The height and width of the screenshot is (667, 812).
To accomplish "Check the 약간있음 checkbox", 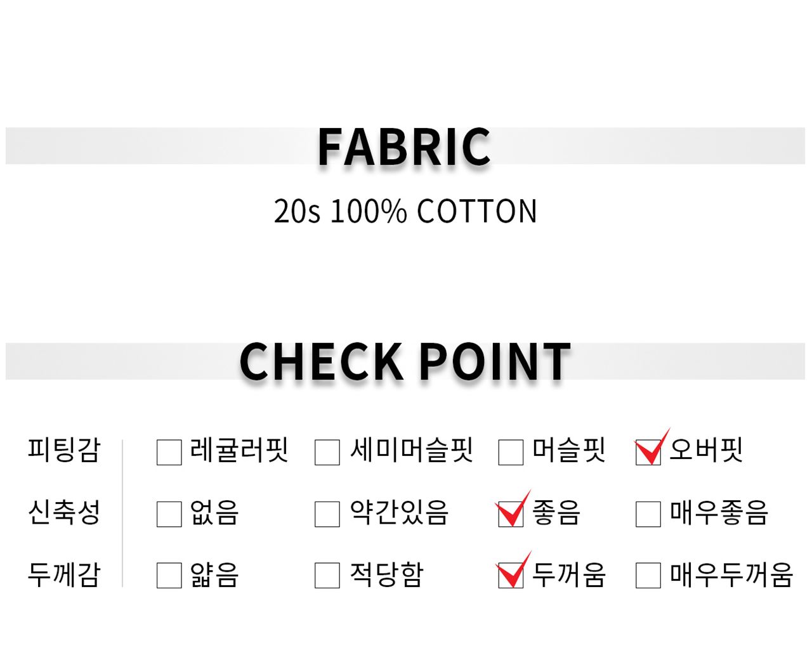I will click(327, 514).
